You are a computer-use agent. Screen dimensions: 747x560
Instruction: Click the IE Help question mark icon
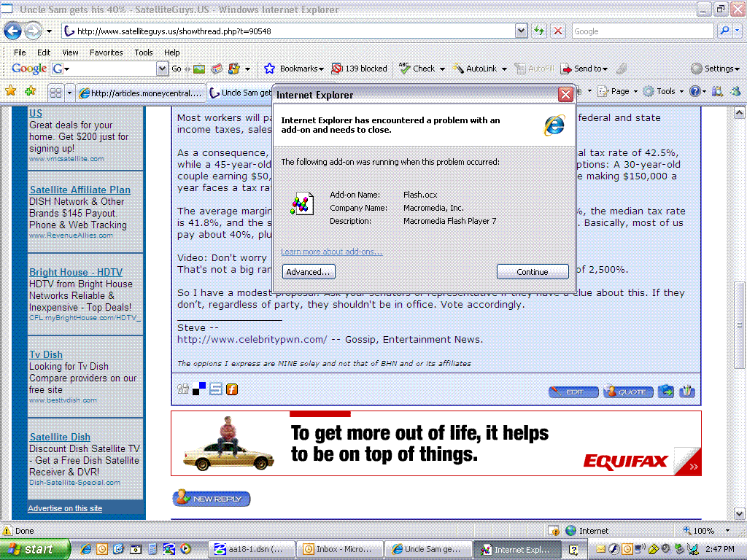[695, 91]
